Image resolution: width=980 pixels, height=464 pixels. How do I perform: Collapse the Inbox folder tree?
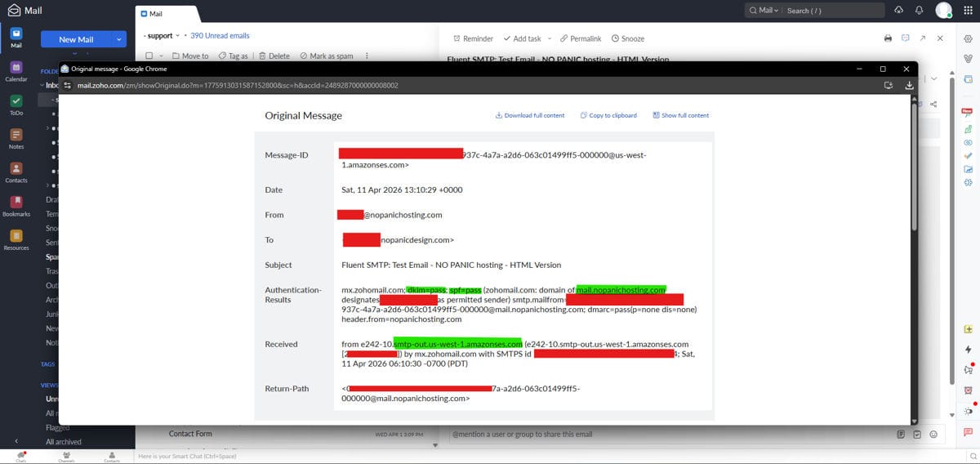42,85
